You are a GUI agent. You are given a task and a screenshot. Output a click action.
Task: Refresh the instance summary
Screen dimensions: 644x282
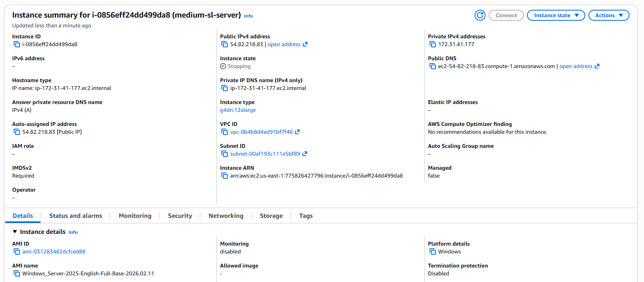coord(480,15)
